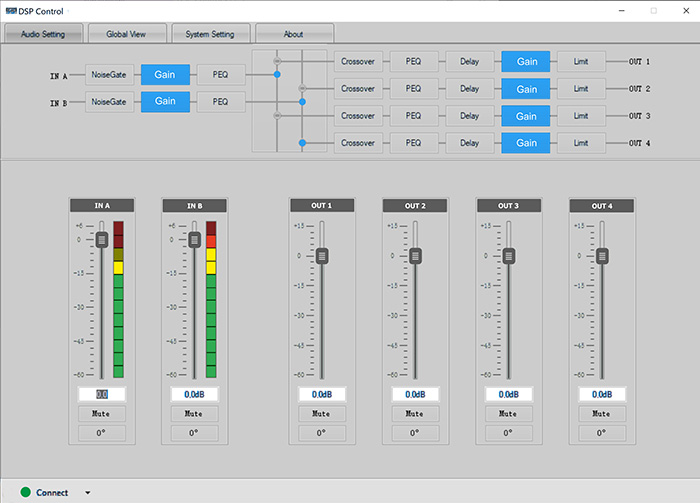Toggle the OUT 3 phase 0° button
Screen dimensions: 700x503
508,433
